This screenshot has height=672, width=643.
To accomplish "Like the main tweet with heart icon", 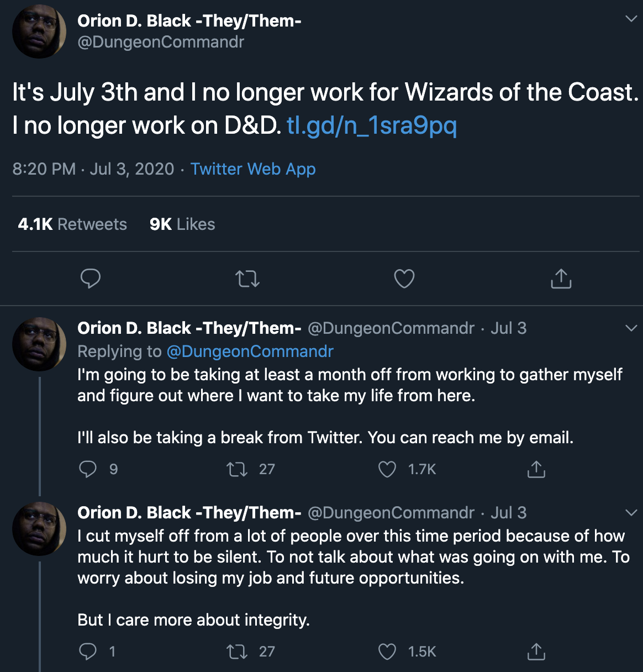I will (404, 279).
